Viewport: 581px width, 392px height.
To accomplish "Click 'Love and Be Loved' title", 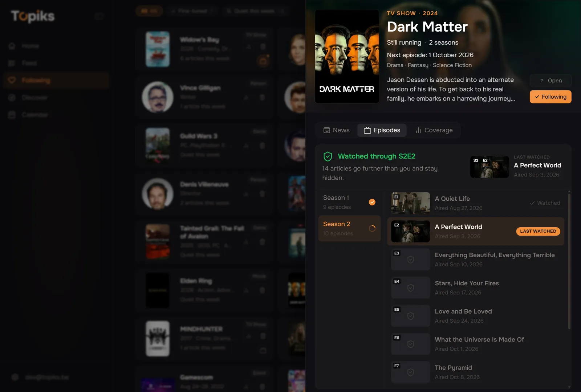I will [463, 311].
